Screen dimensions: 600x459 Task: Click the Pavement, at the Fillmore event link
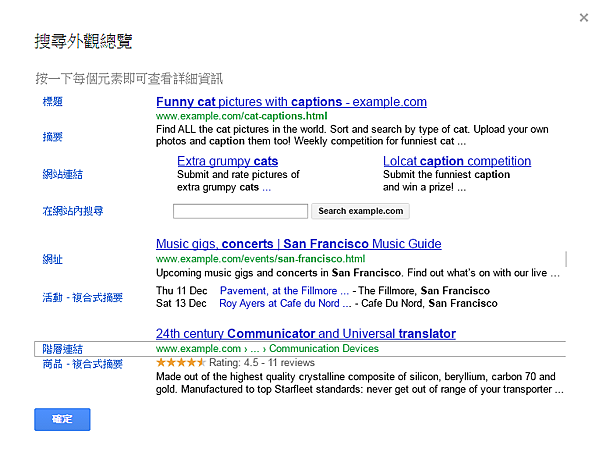(x=277, y=291)
